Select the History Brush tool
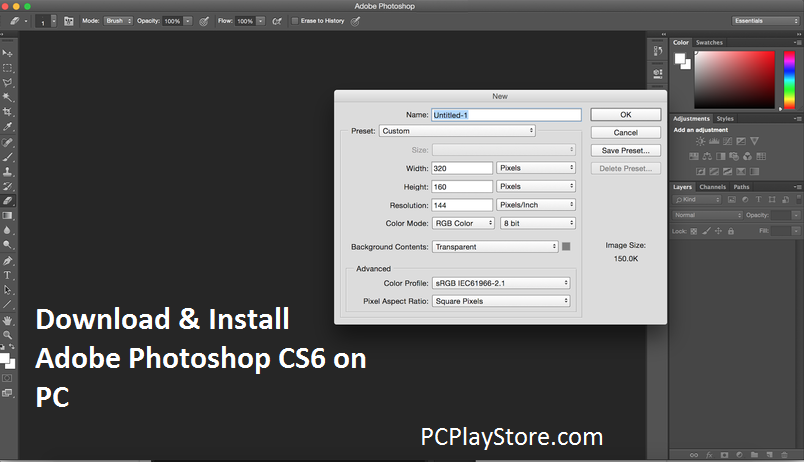This screenshot has width=804, height=462. [x=8, y=186]
